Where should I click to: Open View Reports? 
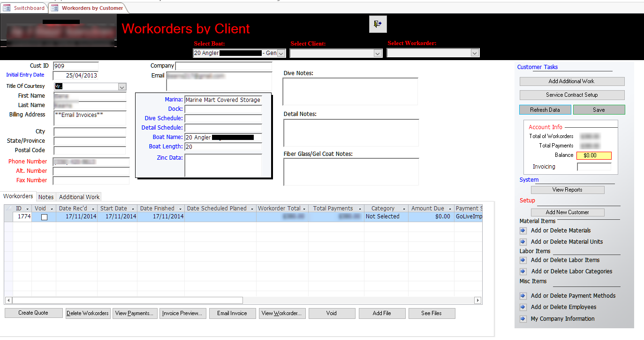568,190
